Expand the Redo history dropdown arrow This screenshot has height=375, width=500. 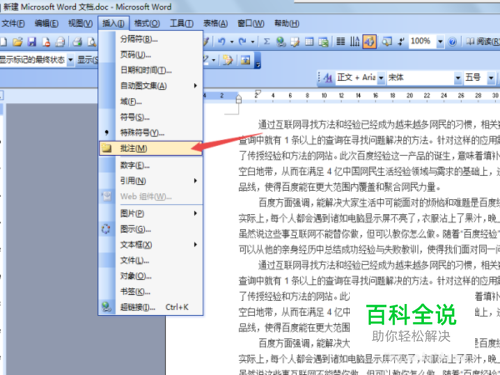[253, 42]
